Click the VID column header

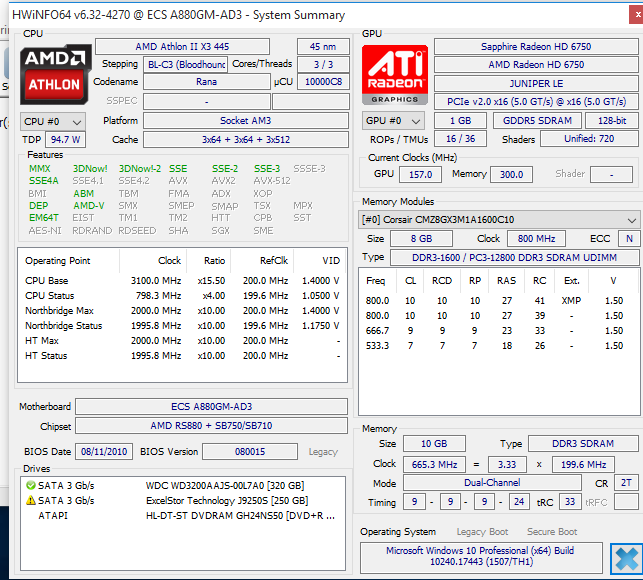[320, 261]
